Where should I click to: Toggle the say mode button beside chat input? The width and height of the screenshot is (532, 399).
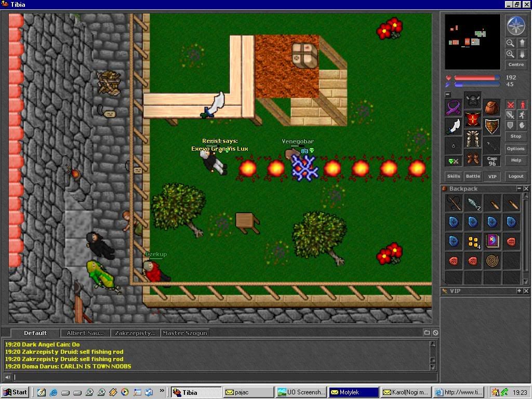[x=7, y=377]
